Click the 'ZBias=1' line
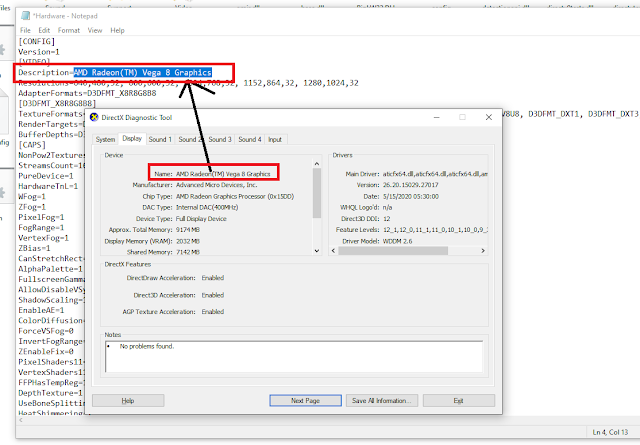The width and height of the screenshot is (640, 445). click(34, 248)
